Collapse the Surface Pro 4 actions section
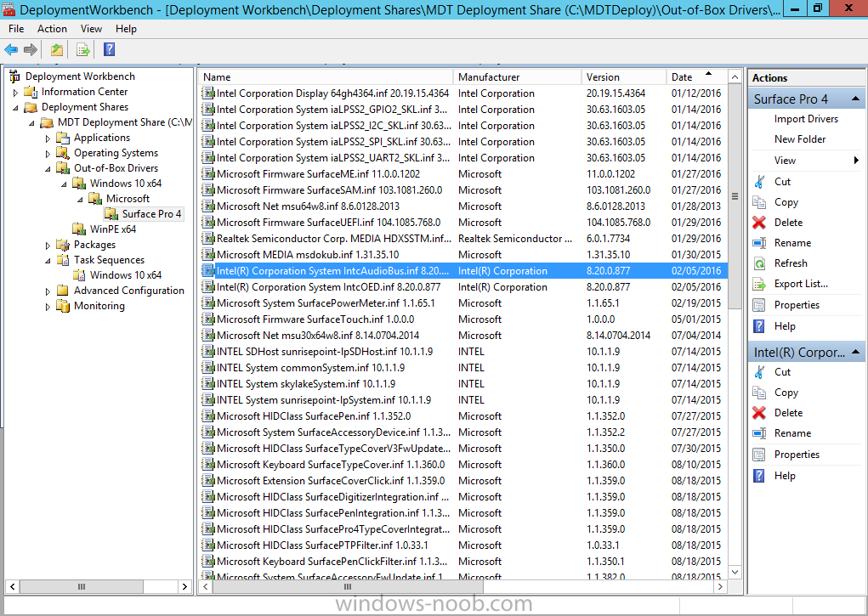 pyautogui.click(x=855, y=99)
